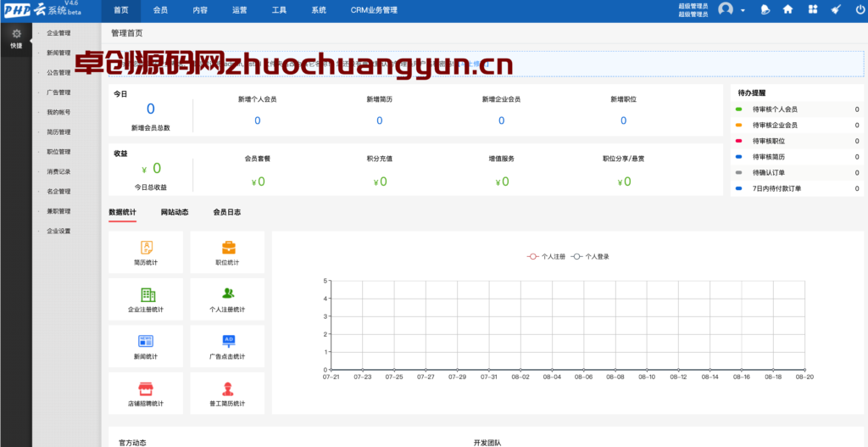The height and width of the screenshot is (447, 868).
Task: Expand the dropdown arrow beside avatar
Action: [x=743, y=10]
